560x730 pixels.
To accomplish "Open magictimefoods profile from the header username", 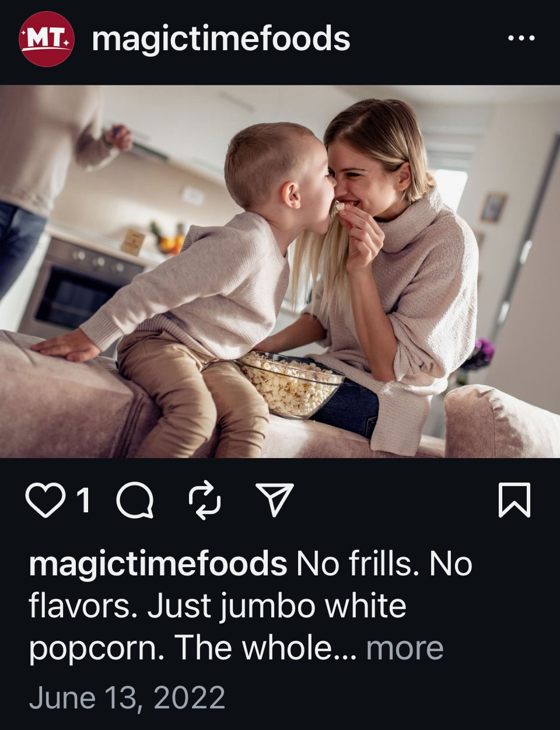I will click(221, 39).
